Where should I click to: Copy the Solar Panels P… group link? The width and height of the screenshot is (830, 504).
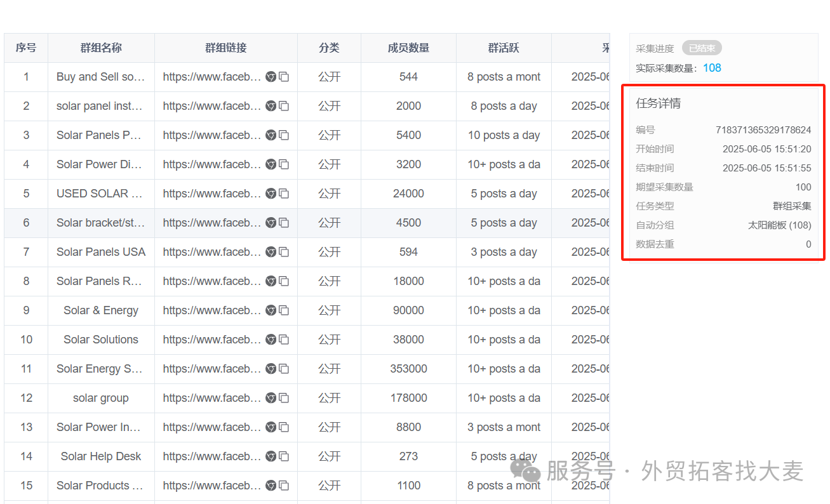click(284, 135)
